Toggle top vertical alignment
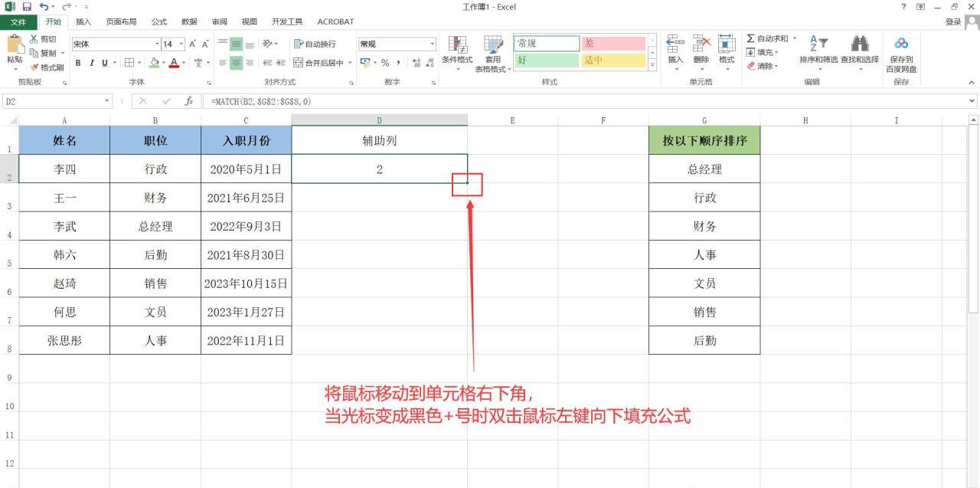This screenshot has width=980, height=488. click(224, 44)
